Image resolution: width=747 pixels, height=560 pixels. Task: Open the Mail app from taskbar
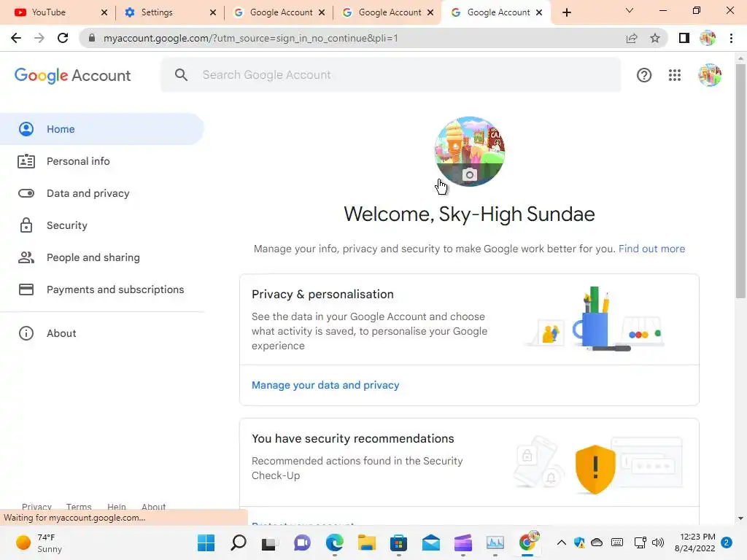click(x=430, y=542)
